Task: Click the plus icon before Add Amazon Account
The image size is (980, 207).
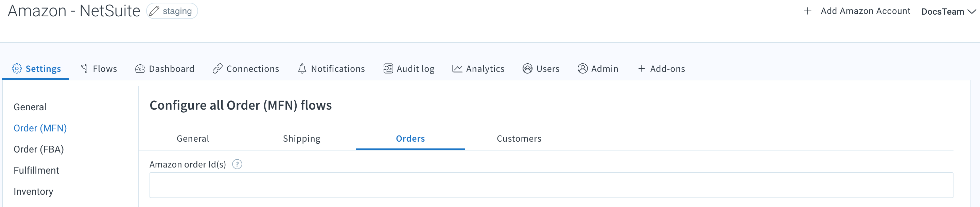Action: click(x=807, y=11)
